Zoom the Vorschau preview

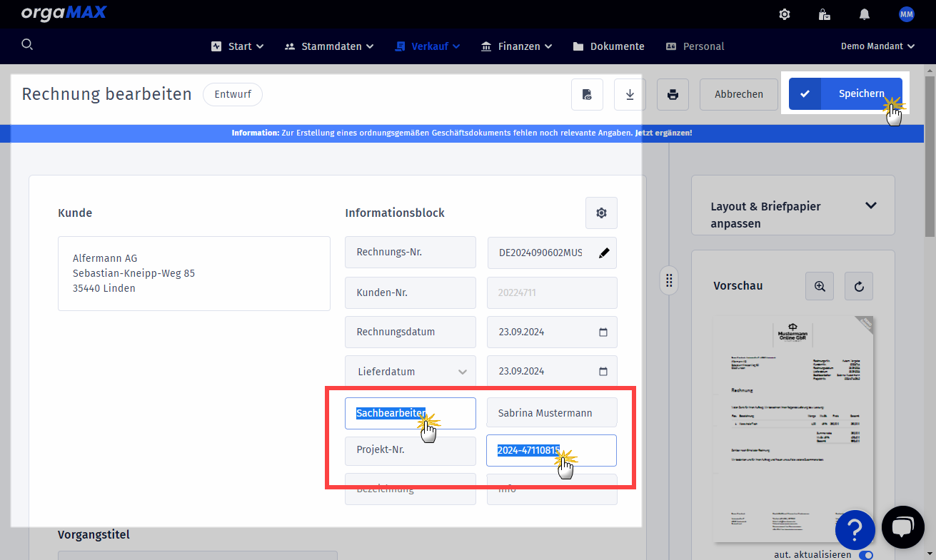[820, 285]
